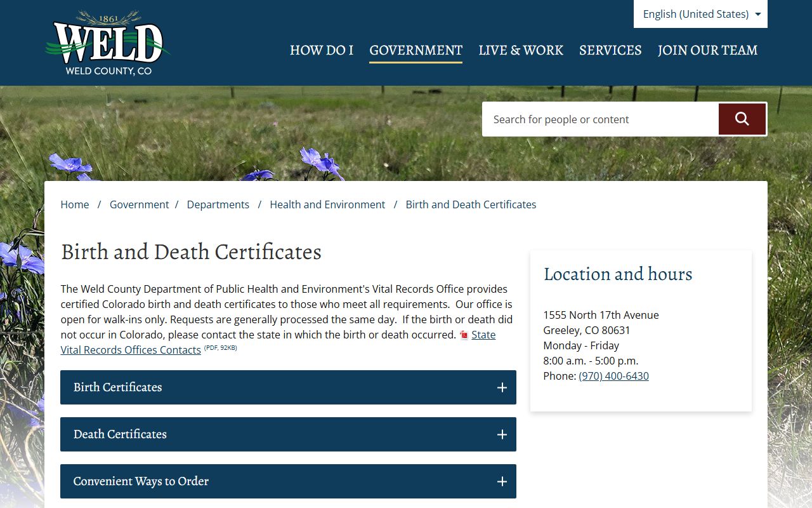Open the Services menu
Image resolution: width=812 pixels, height=508 pixels.
610,50
